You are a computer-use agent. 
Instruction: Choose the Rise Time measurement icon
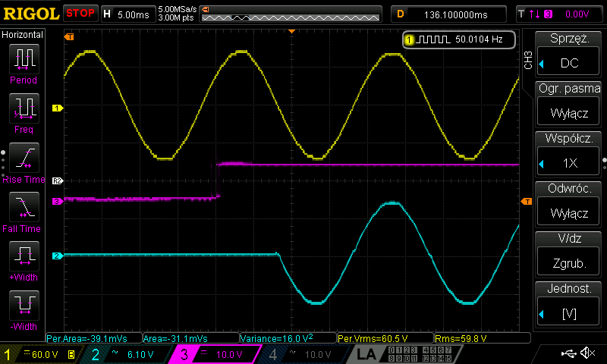pyautogui.click(x=23, y=158)
